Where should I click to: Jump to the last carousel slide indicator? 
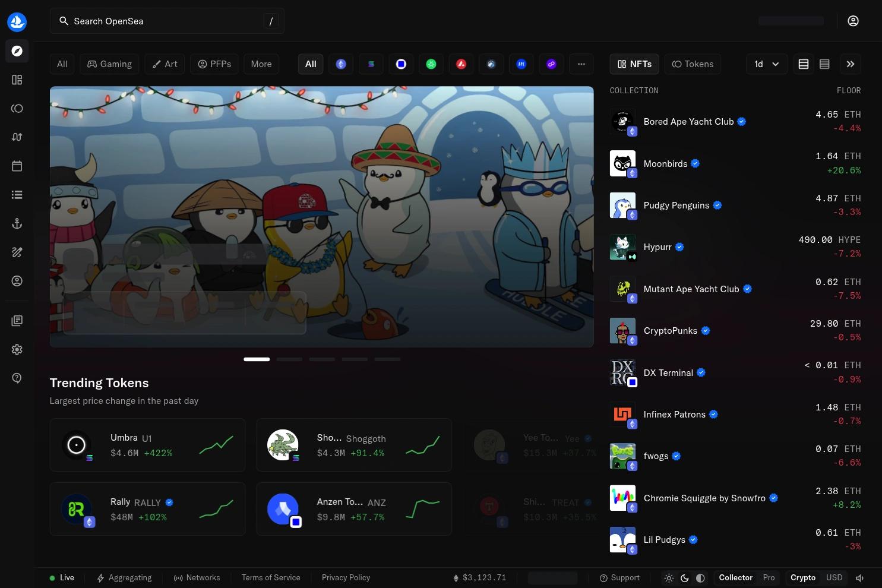point(387,359)
